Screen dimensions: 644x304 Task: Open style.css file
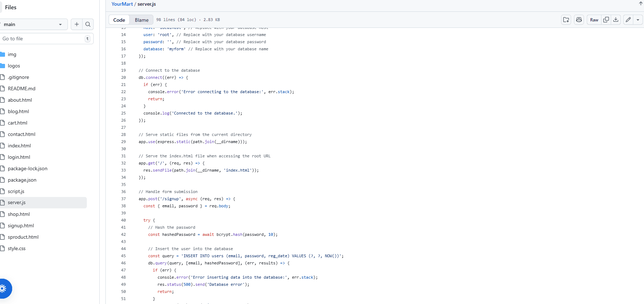coord(17,248)
